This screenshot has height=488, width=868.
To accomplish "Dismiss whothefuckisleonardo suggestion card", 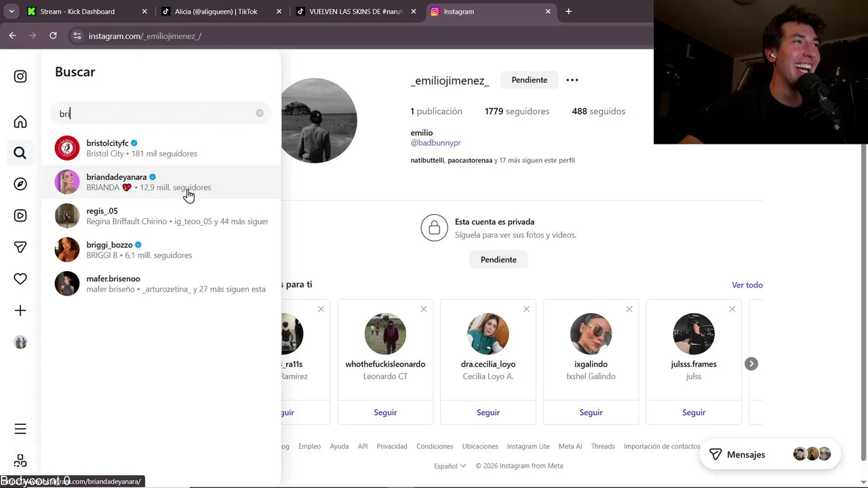I will tap(424, 309).
